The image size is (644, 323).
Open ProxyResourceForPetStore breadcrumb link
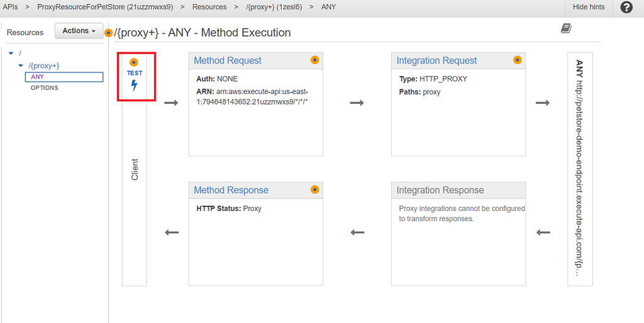coord(105,7)
